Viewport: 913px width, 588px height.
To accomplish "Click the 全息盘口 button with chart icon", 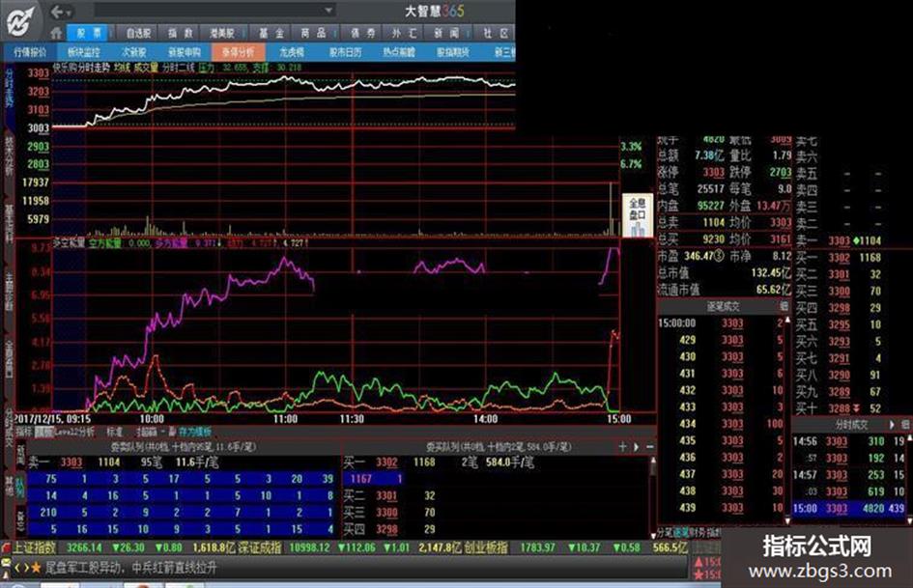I will (637, 216).
